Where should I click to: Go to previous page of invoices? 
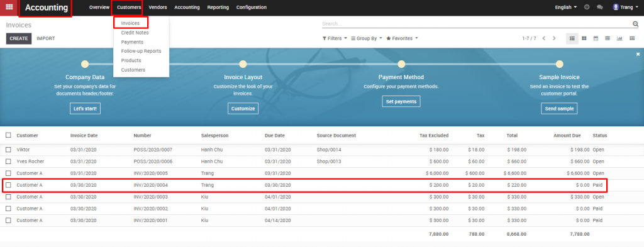point(544,38)
